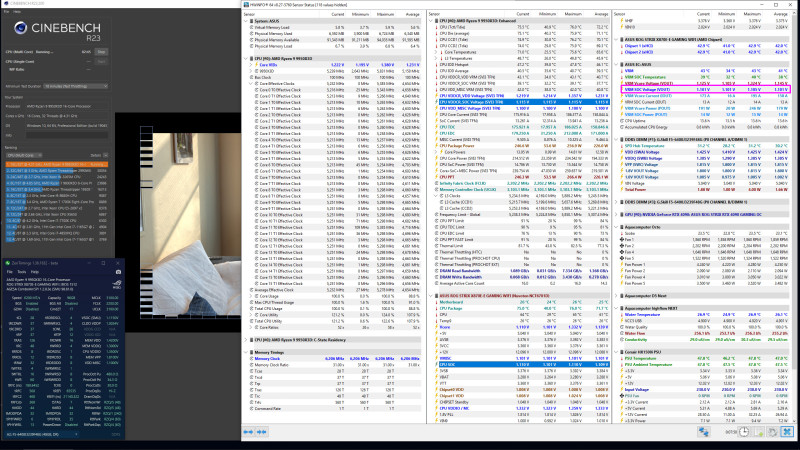
Task: Expand the Aquacomputer D5 Next group
Action: coord(616,296)
